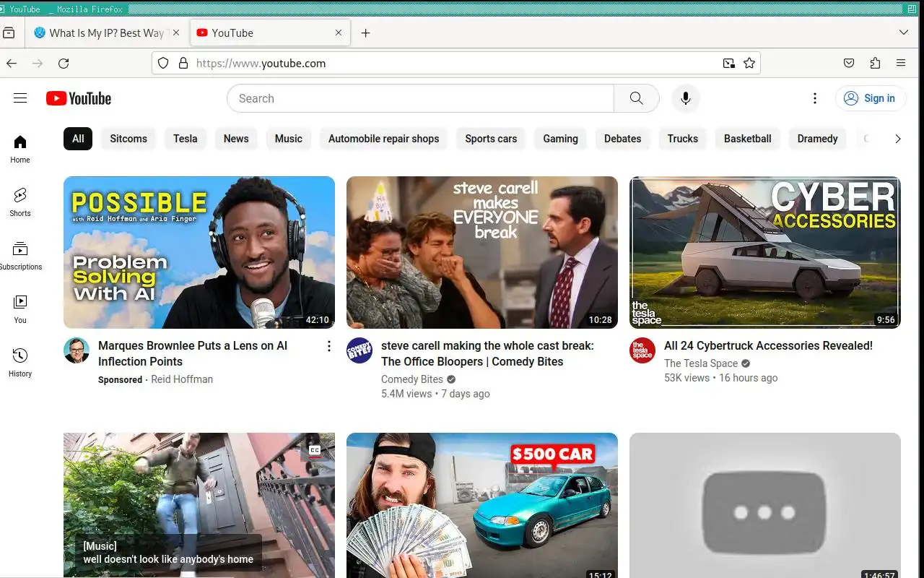Click in the YouTube search field
The image size is (924, 578).
coord(420,98)
